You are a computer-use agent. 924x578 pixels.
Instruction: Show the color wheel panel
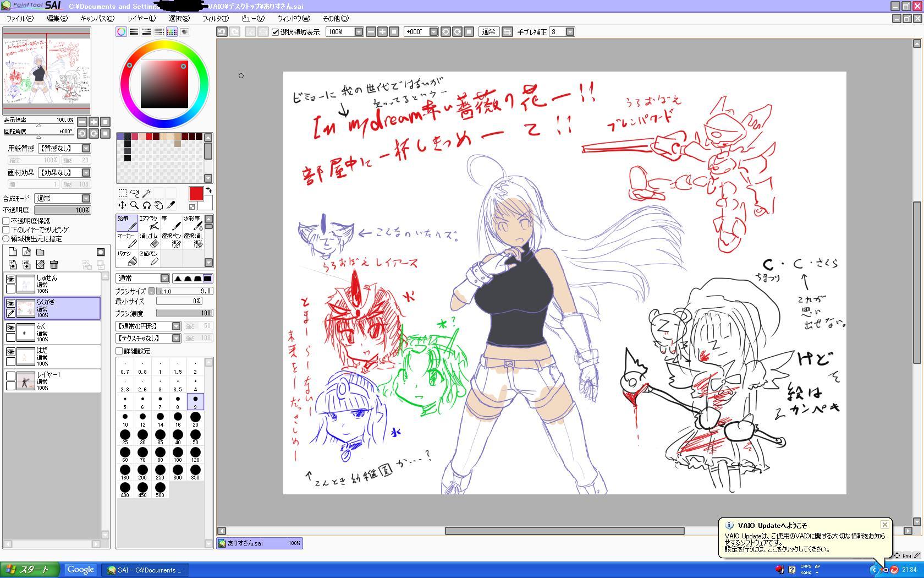[121, 32]
